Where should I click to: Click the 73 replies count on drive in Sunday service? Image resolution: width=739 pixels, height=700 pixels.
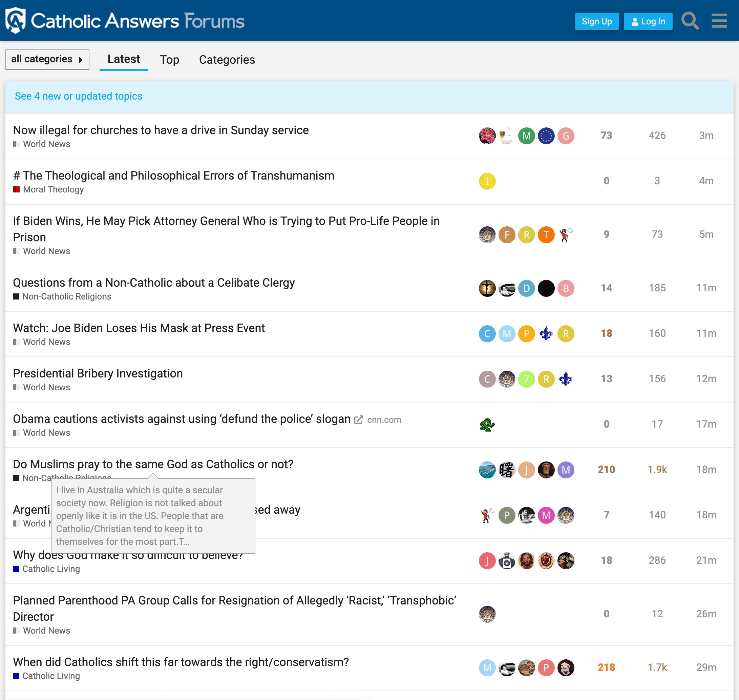pos(606,136)
